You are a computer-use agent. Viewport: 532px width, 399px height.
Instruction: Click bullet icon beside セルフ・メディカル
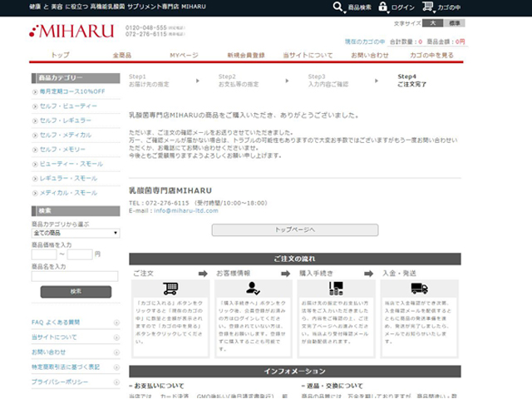(35, 135)
